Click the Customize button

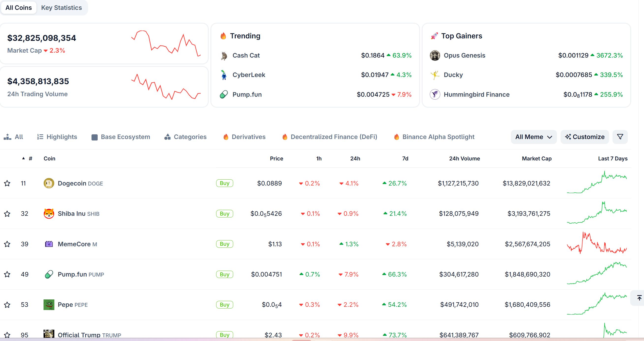585,137
